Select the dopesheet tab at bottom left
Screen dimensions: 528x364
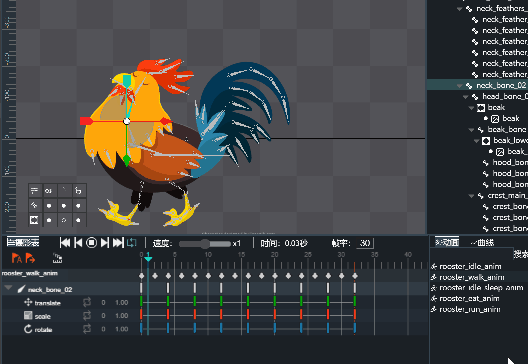click(x=23, y=242)
